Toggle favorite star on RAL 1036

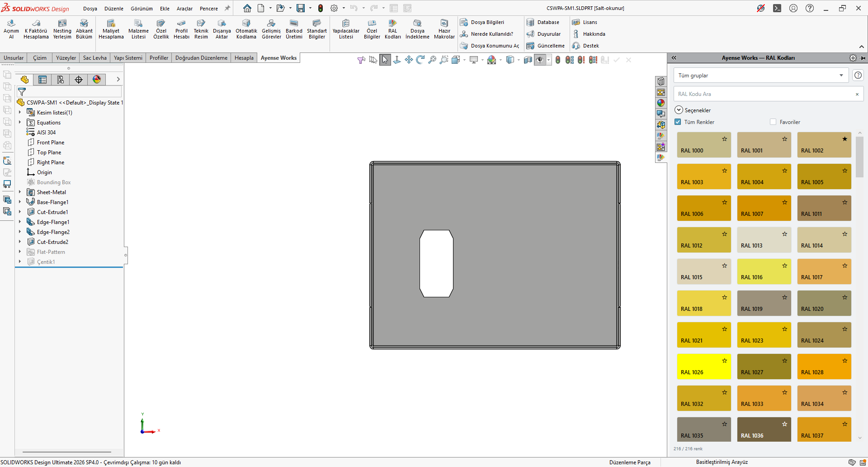[784, 424]
